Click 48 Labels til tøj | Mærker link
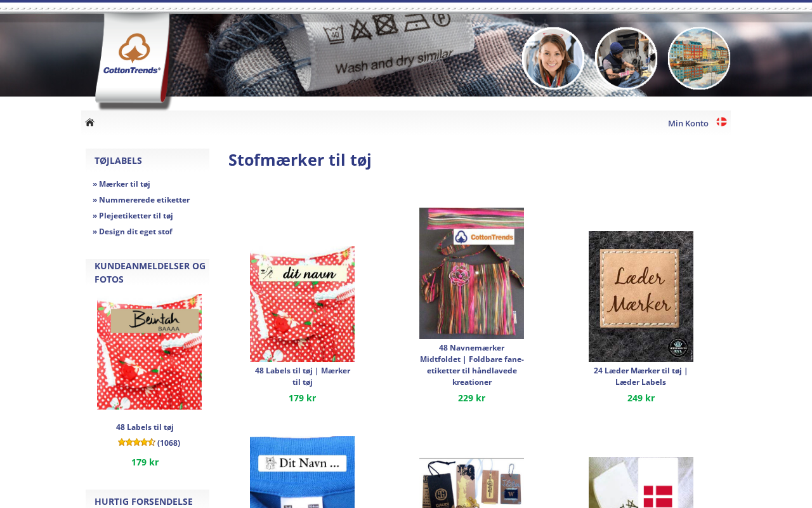 (303, 376)
